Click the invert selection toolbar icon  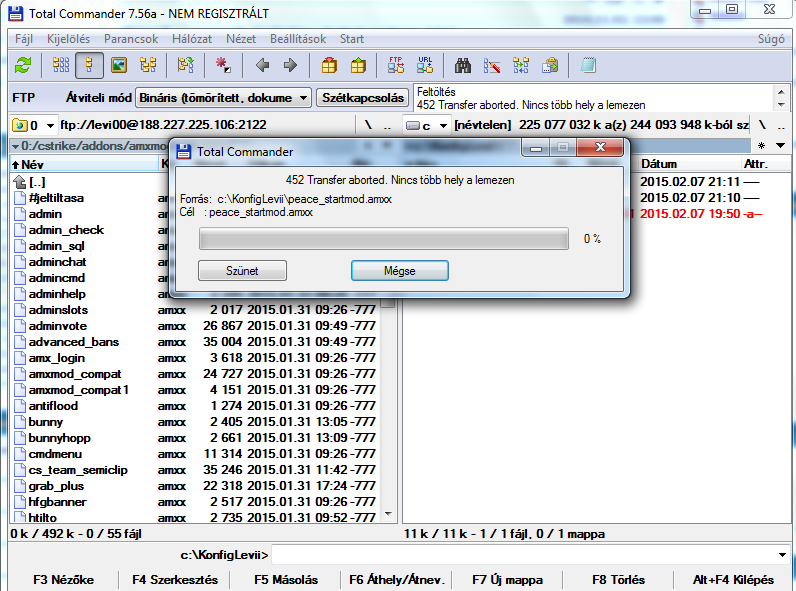pos(185,65)
